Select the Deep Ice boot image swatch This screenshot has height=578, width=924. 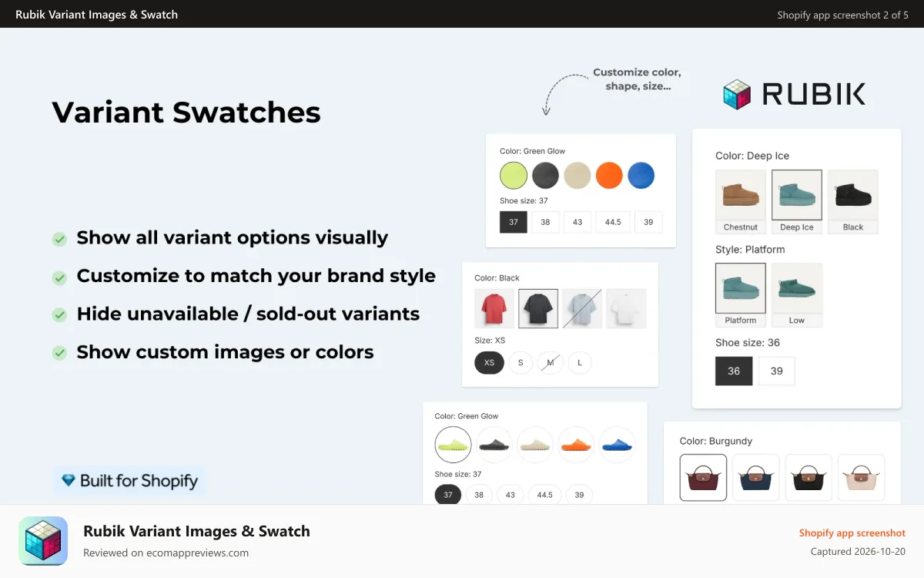(x=797, y=202)
